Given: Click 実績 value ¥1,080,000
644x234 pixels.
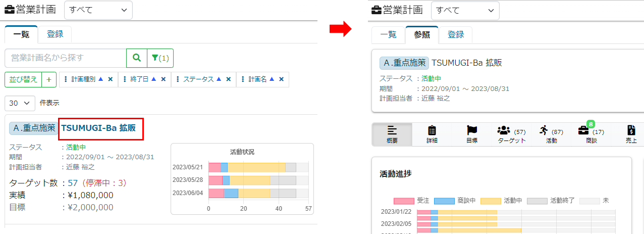Looking at the screenshot, I should pyautogui.click(x=90, y=195).
